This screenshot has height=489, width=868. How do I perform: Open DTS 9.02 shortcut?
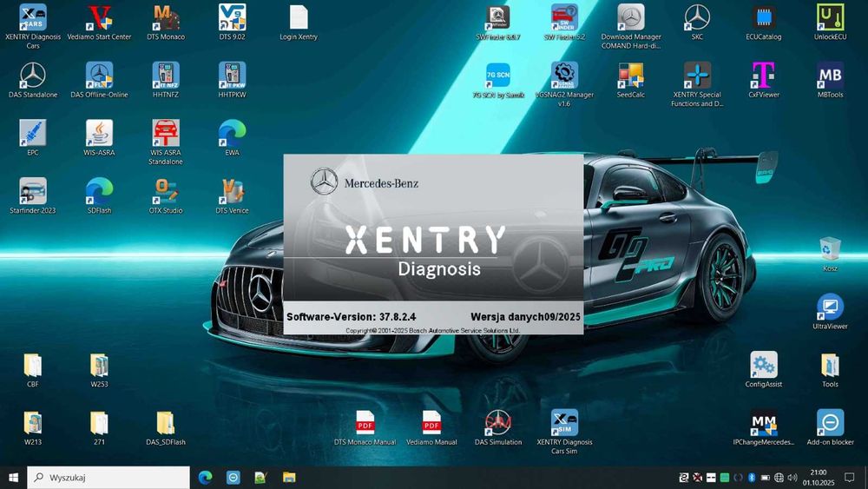pyautogui.click(x=232, y=18)
